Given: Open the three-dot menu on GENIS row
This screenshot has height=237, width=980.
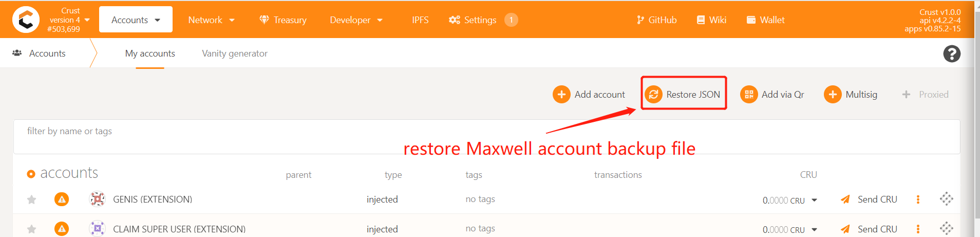Looking at the screenshot, I should pyautogui.click(x=918, y=199).
